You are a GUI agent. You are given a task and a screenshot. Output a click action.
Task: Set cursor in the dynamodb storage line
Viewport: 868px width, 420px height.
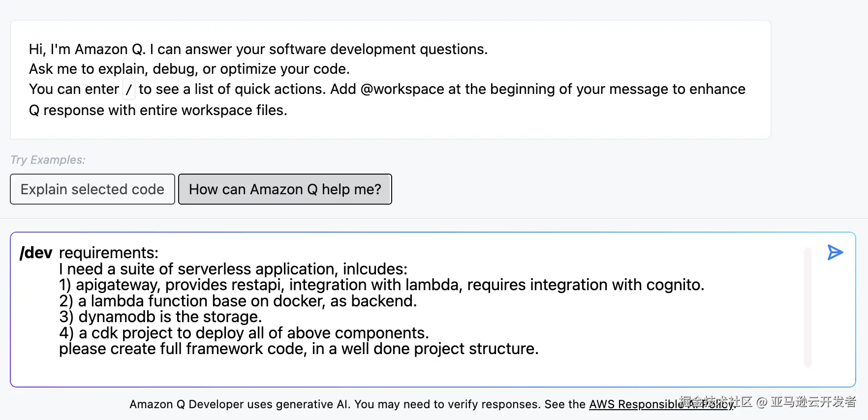click(160, 317)
